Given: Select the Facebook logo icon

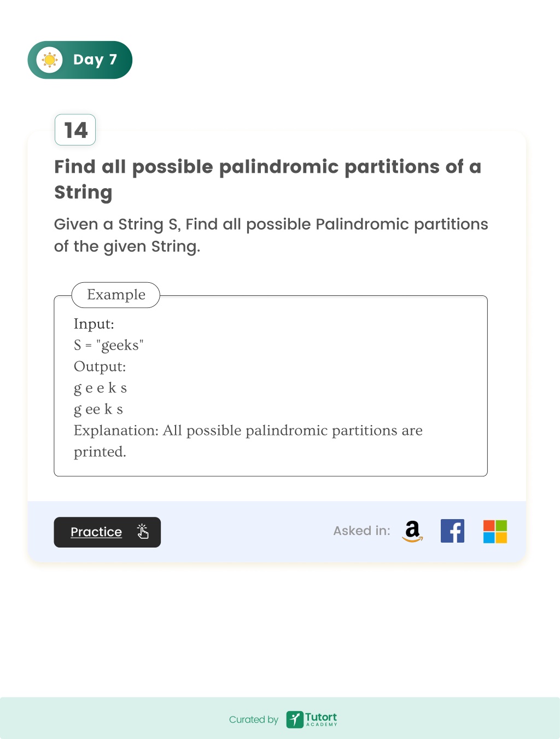Looking at the screenshot, I should click(x=452, y=531).
